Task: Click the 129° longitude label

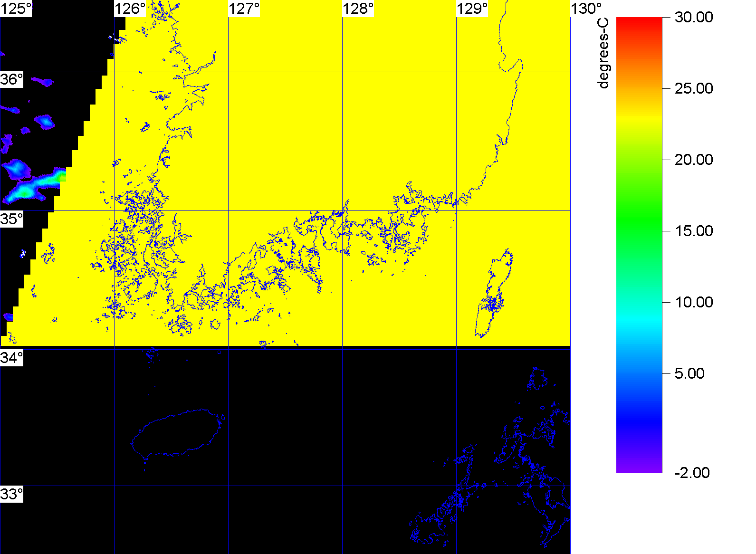Action: pyautogui.click(x=472, y=9)
